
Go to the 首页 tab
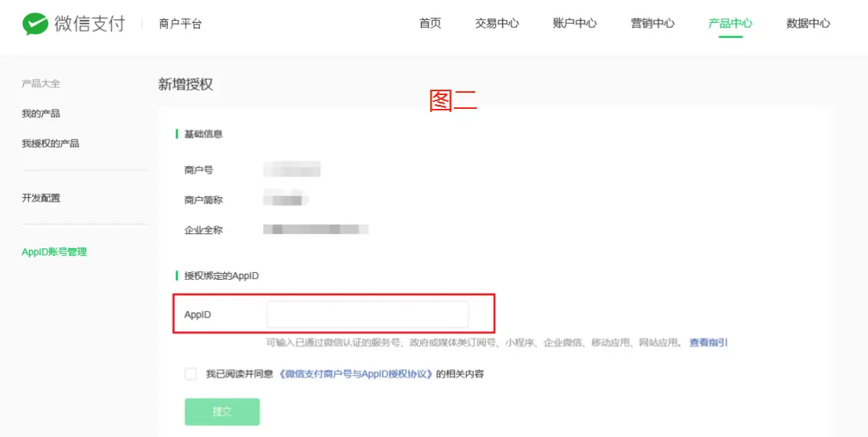click(x=430, y=23)
